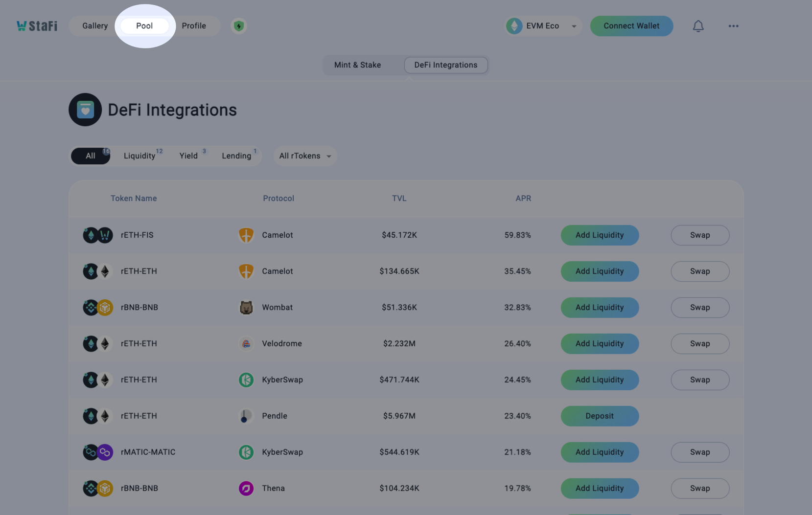Select the All filter pill
Viewport: 812px width, 515px height.
coord(91,156)
